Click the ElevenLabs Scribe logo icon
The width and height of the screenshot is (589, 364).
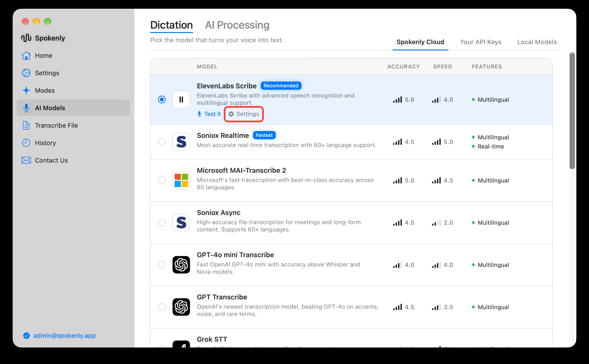(181, 99)
